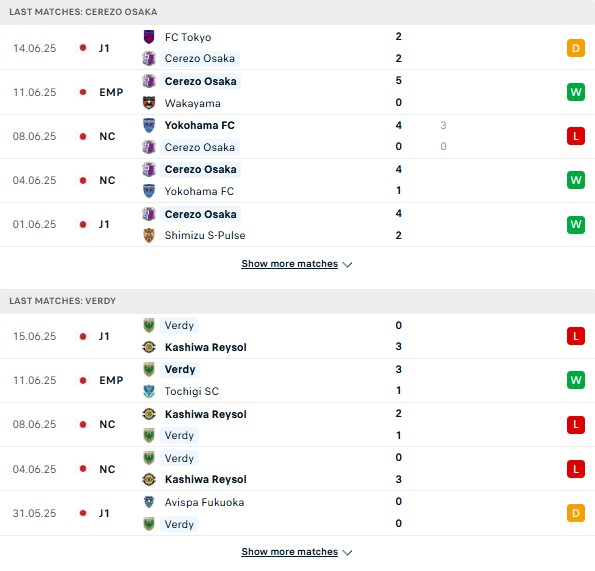Open the 31.05.25 Avispa Fukuoka match row
595x571 pixels.
pos(298,513)
